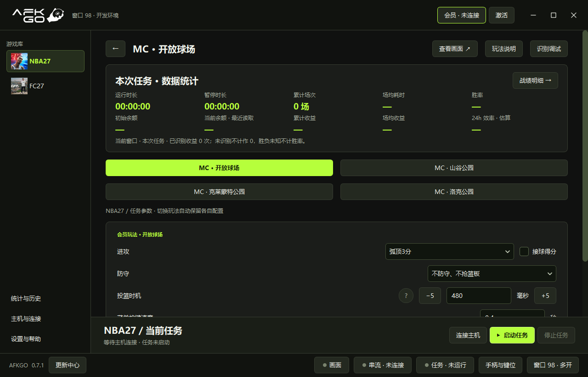Image resolution: width=588 pixels, height=377 pixels.
Task: Open the shot timing help question mark
Action: (406, 296)
